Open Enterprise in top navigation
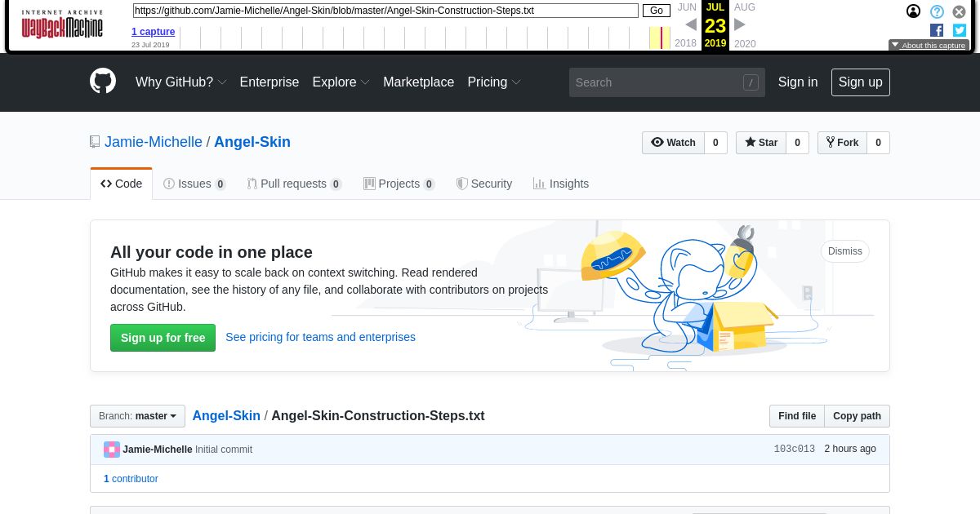This screenshot has height=514, width=980. [269, 82]
